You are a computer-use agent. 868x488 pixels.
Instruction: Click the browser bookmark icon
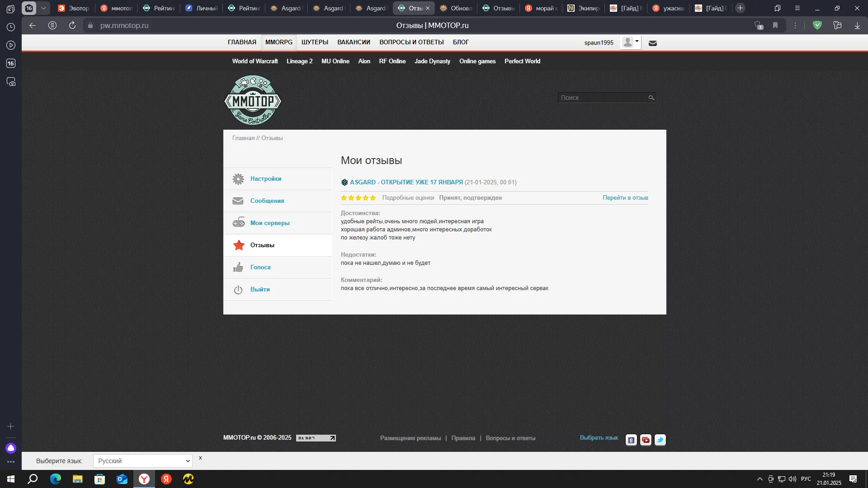(775, 25)
